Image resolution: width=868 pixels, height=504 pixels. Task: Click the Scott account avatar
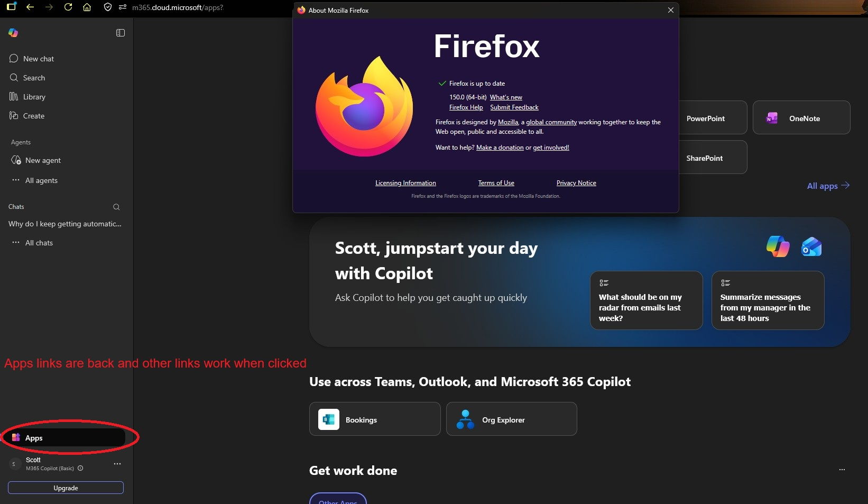(14, 464)
